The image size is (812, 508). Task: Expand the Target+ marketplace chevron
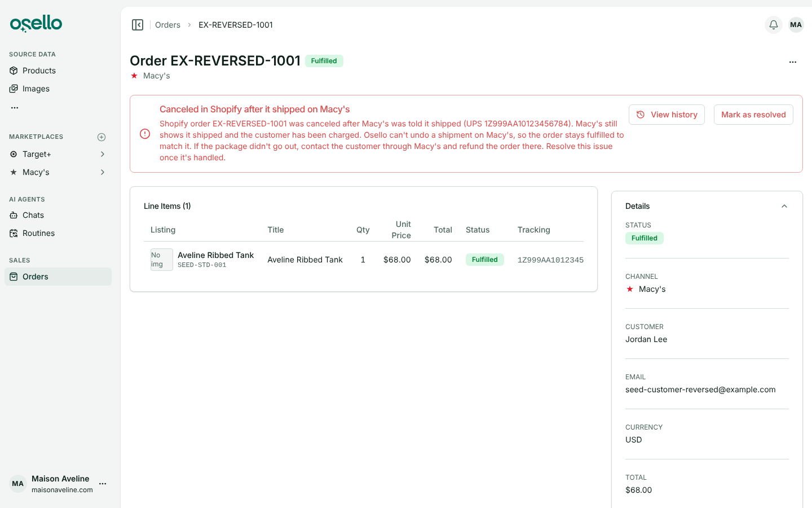(x=103, y=154)
